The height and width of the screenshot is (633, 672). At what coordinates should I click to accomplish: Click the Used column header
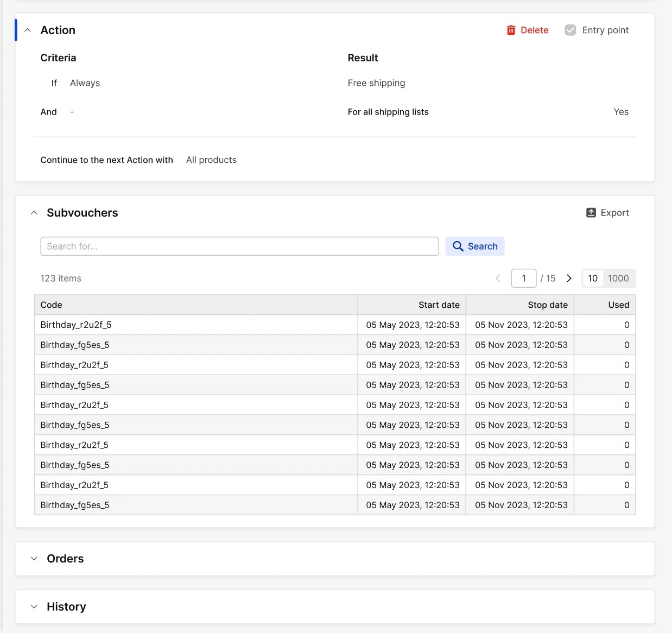click(x=618, y=305)
